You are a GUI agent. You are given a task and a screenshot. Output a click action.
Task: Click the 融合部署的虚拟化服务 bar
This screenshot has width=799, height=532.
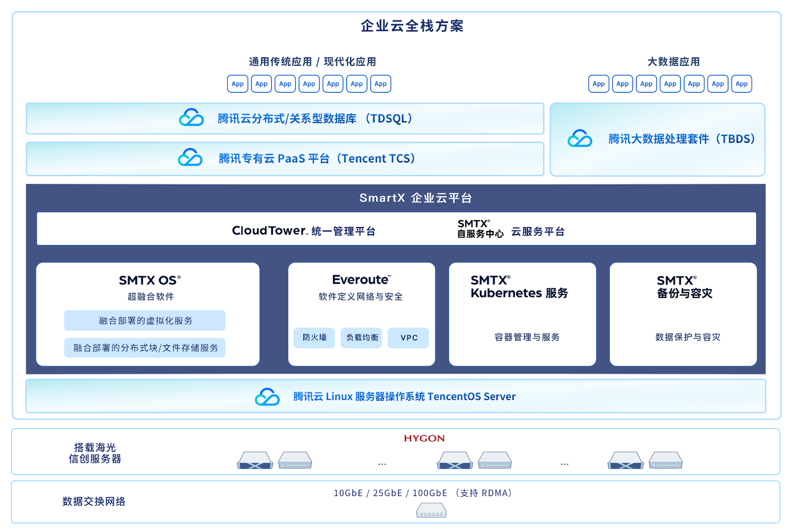pyautogui.click(x=145, y=320)
